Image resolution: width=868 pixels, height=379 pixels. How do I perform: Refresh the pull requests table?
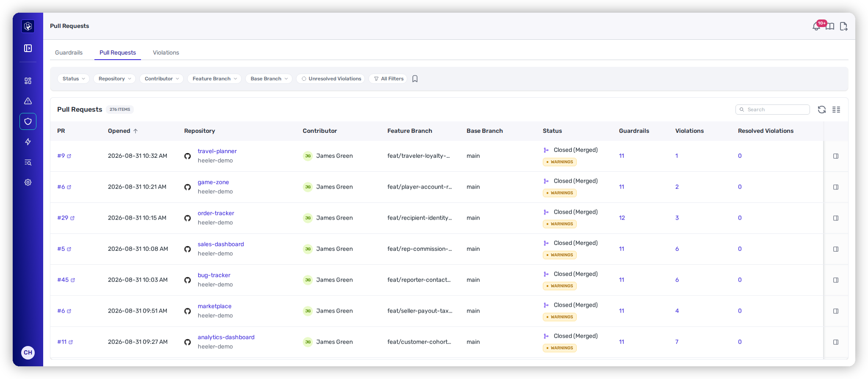(x=822, y=110)
